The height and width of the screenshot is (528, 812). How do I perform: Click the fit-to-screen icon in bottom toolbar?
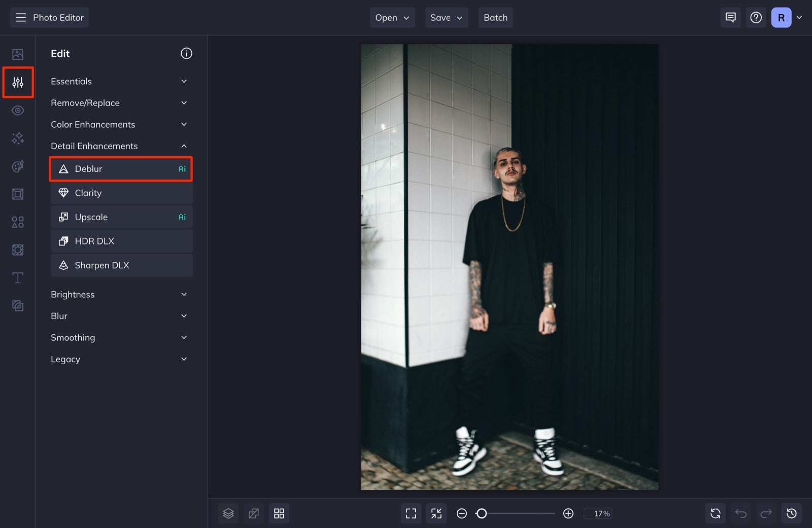click(x=411, y=513)
